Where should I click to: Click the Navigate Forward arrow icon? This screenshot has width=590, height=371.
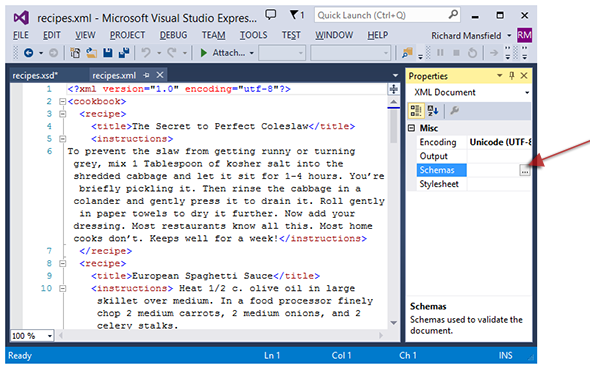(54, 53)
